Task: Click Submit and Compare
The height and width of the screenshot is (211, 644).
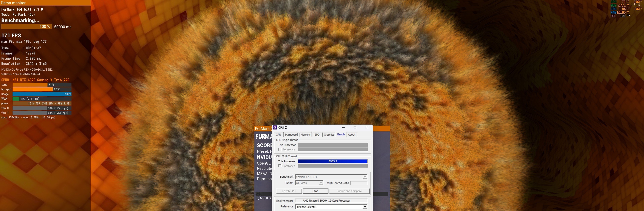Action: (x=349, y=191)
